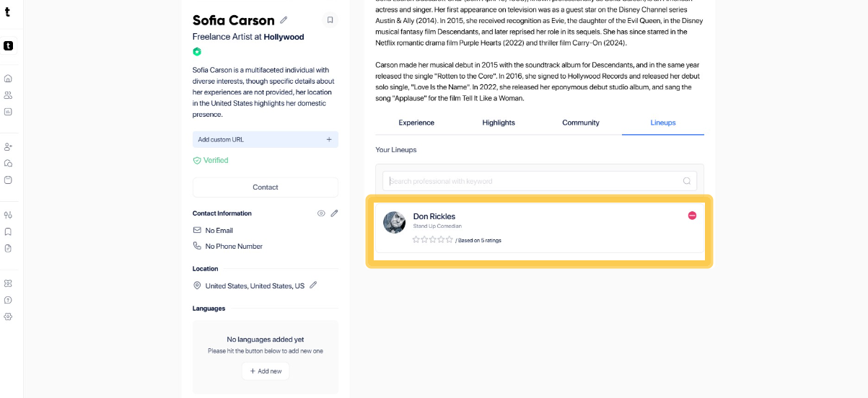Open the people icon in the sidebar
This screenshot has height=398, width=868.
8,95
